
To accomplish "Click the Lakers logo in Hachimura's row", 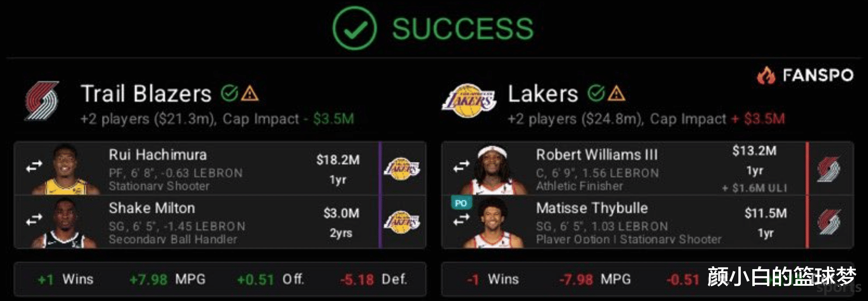I will (x=402, y=168).
